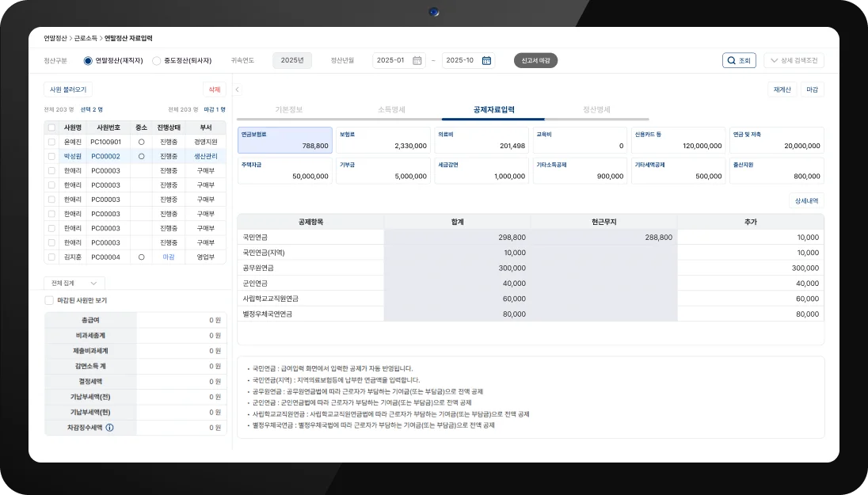This screenshot has width=868, height=495.
Task: Switch to the 정산명세 tab
Action: [596, 109]
